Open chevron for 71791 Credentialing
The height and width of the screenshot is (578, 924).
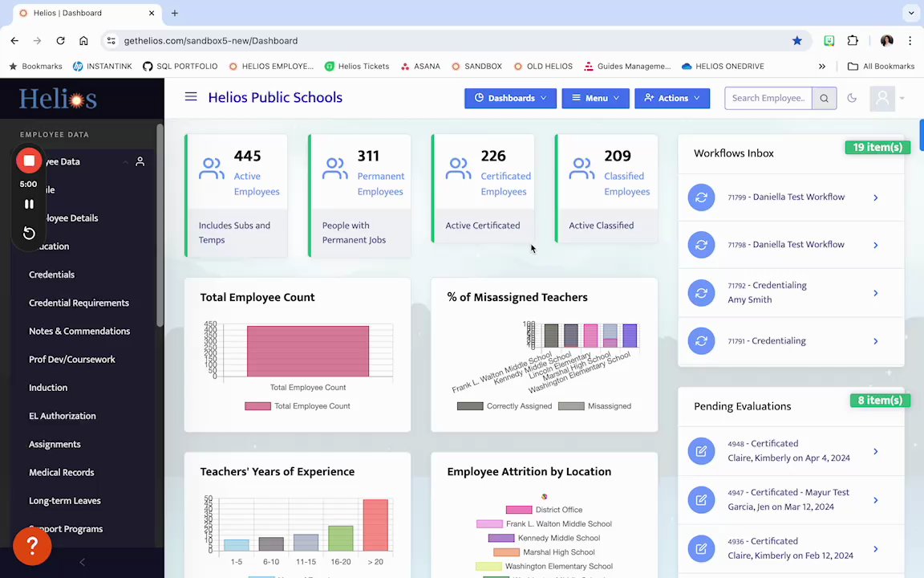[x=876, y=341]
